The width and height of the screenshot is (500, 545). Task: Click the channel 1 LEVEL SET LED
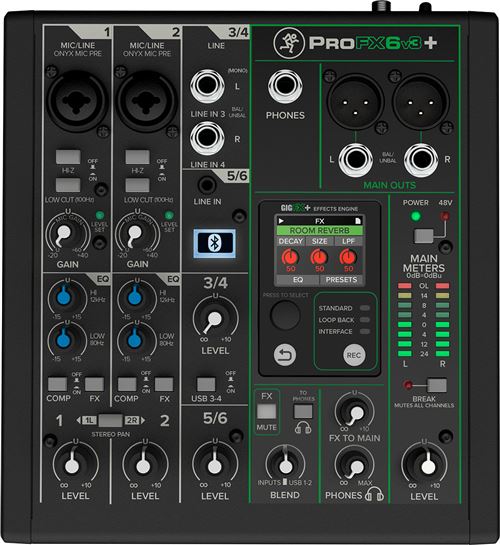[x=99, y=215]
